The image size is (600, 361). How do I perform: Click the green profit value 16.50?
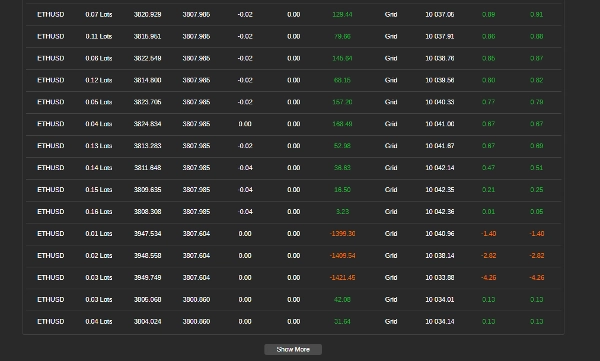pos(342,189)
